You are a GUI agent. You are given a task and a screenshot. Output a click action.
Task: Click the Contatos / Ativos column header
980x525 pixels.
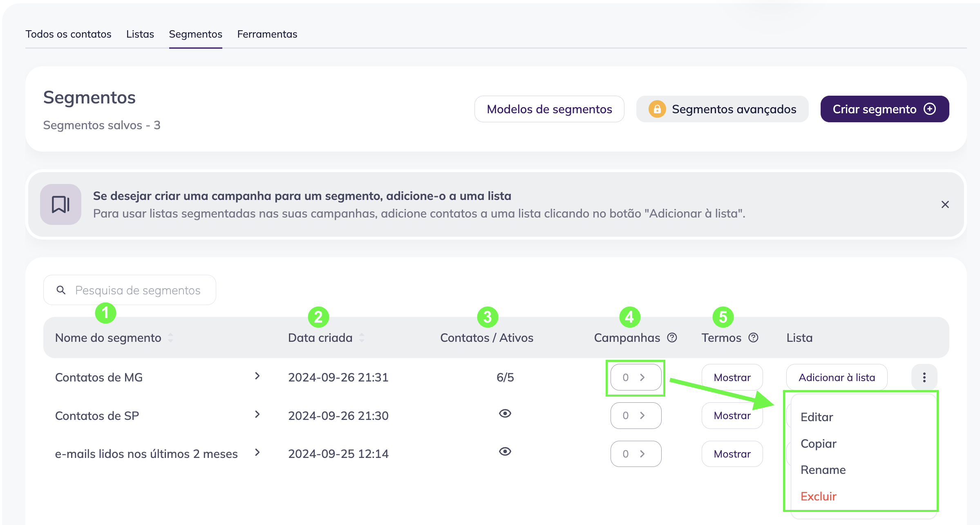tap(487, 338)
